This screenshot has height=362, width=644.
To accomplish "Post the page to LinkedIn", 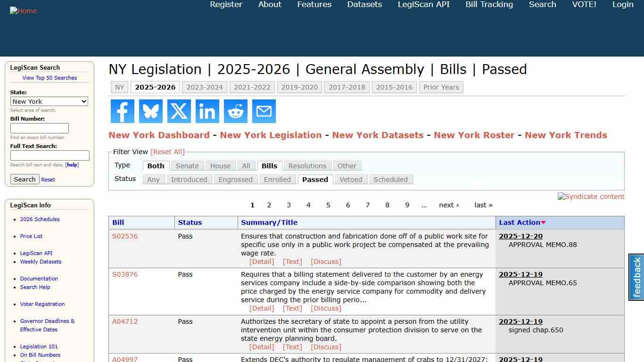I will (207, 111).
